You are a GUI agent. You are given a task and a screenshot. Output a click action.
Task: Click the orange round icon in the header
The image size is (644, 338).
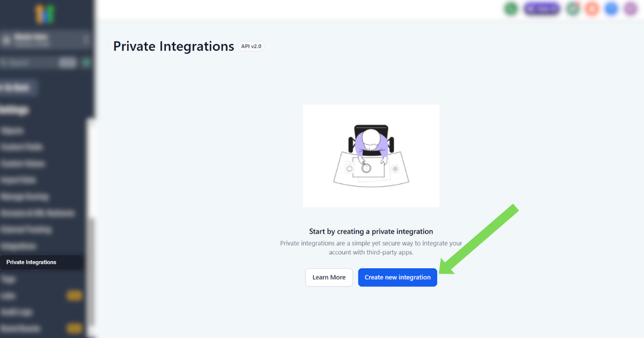(592, 9)
